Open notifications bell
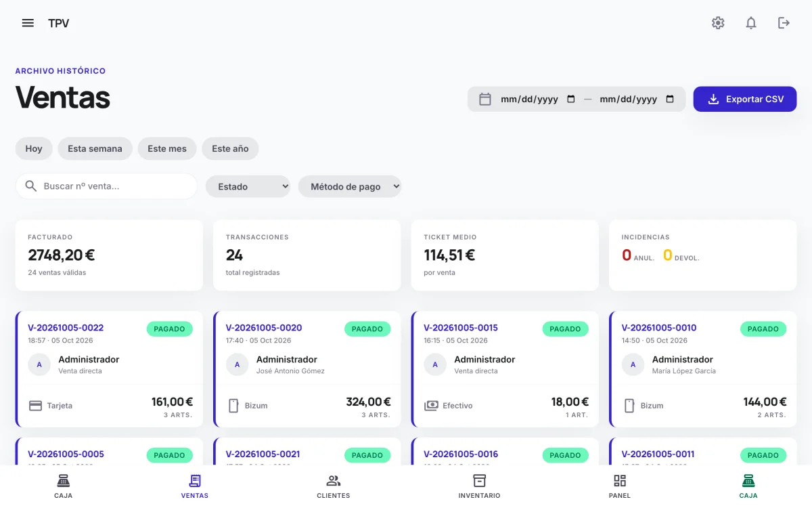This screenshot has height=508, width=812. (x=751, y=23)
